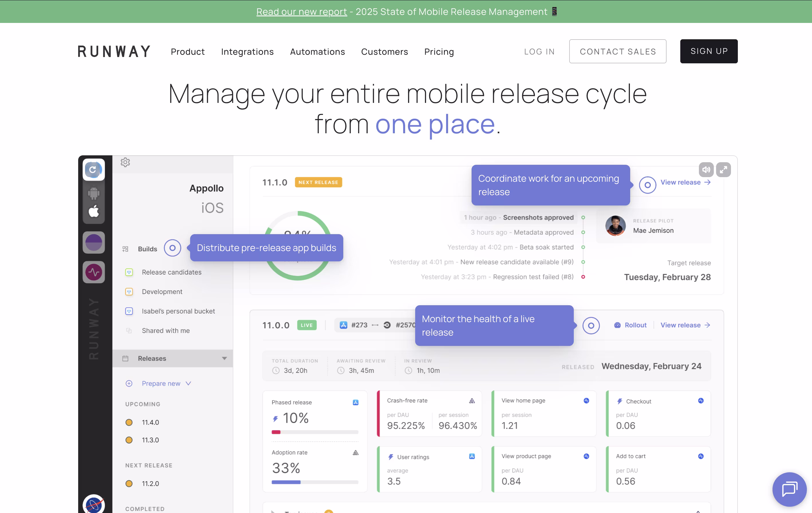The image size is (812, 513).
Task: Click the Regression test failed (#8) entry
Action: [x=497, y=277]
